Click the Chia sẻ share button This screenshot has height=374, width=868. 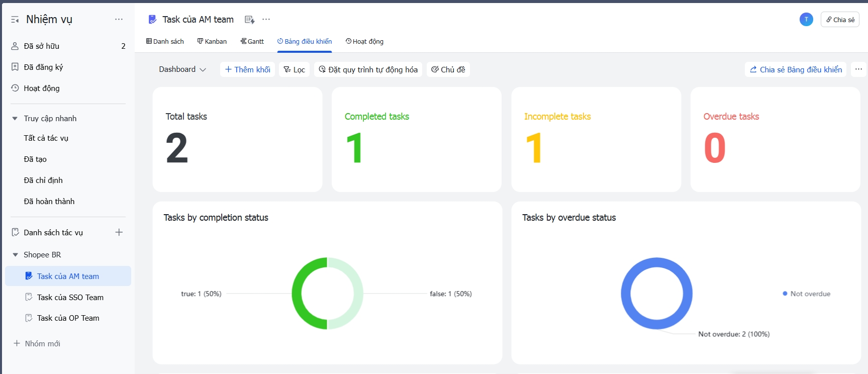[840, 20]
